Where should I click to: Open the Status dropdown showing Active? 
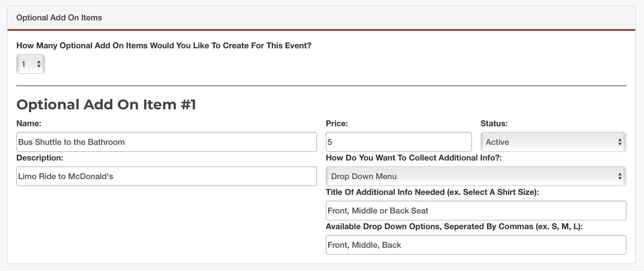point(553,142)
